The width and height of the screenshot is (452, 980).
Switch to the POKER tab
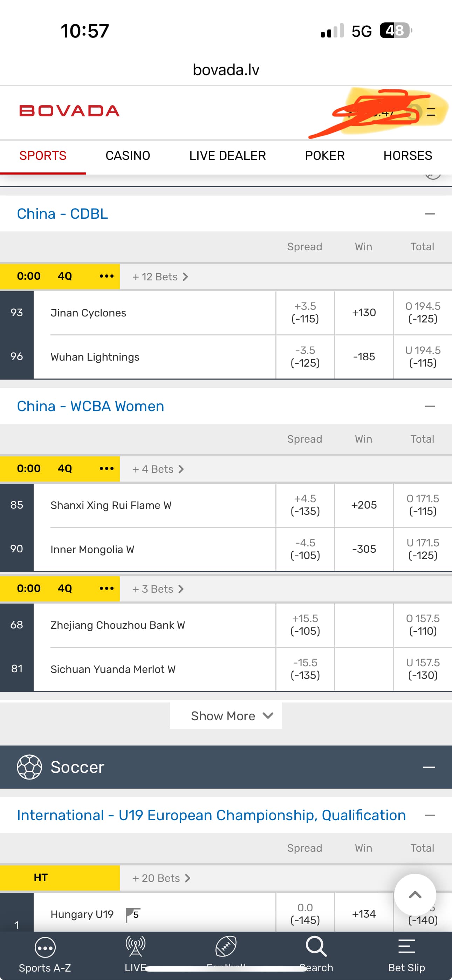coord(324,156)
